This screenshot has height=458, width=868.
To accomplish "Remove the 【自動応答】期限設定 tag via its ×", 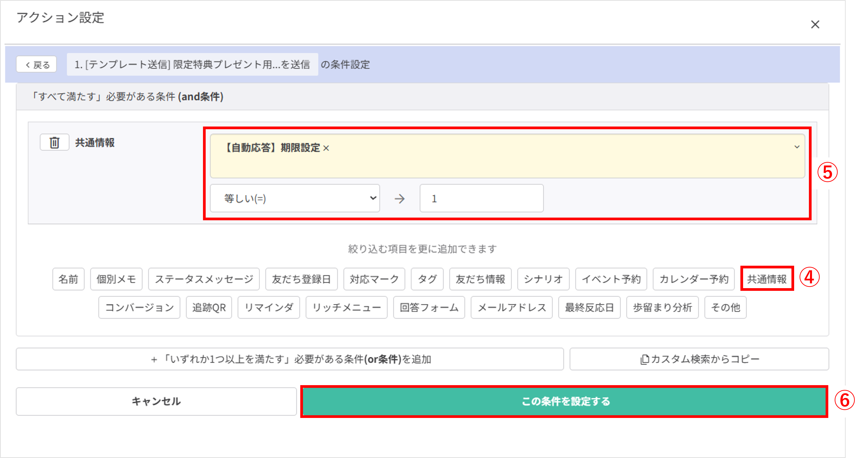I will coord(327,147).
